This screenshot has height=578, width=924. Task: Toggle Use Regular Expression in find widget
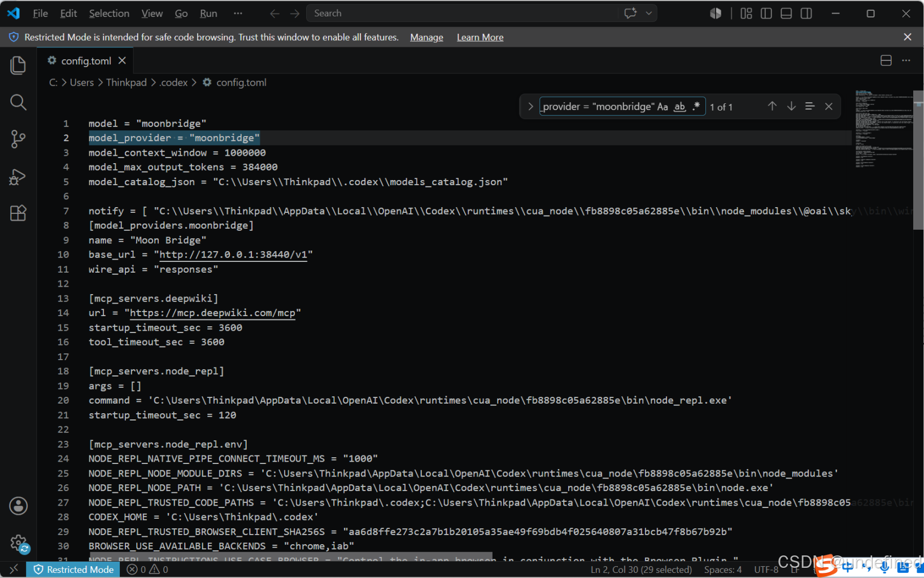coord(696,107)
